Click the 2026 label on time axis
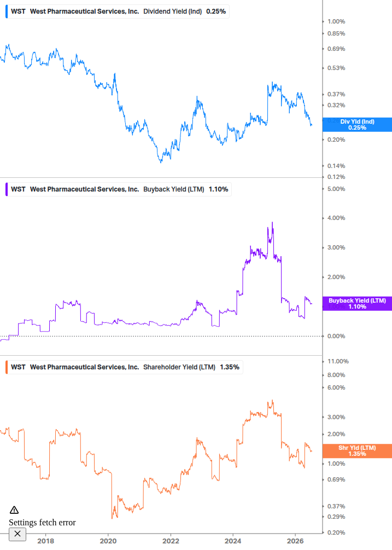Image resolution: width=392 pixels, height=550 pixels. pos(295,541)
